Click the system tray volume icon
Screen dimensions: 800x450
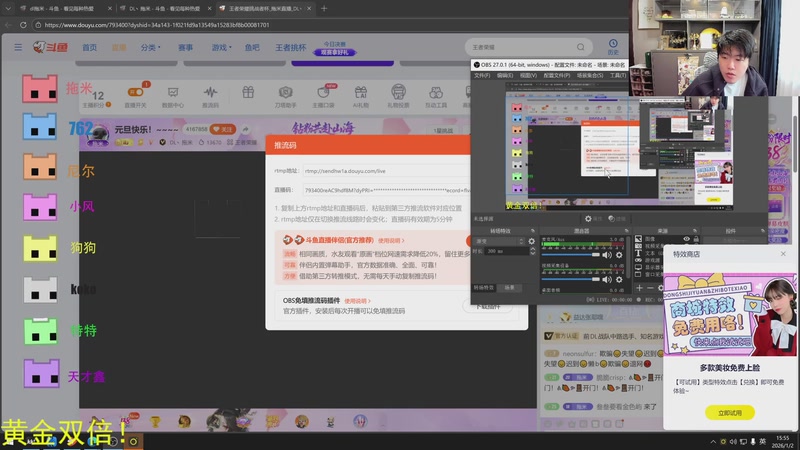tap(733, 441)
